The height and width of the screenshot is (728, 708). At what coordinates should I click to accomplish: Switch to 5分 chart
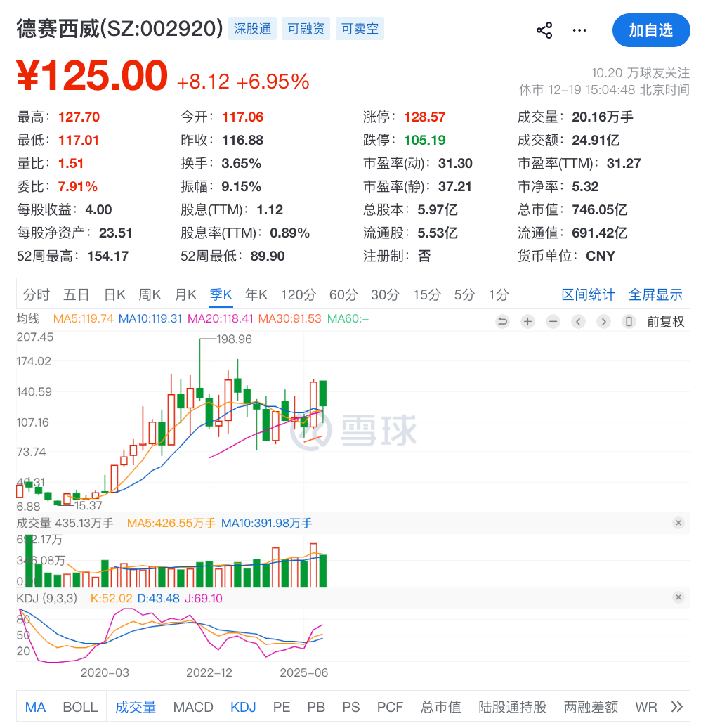point(464,294)
